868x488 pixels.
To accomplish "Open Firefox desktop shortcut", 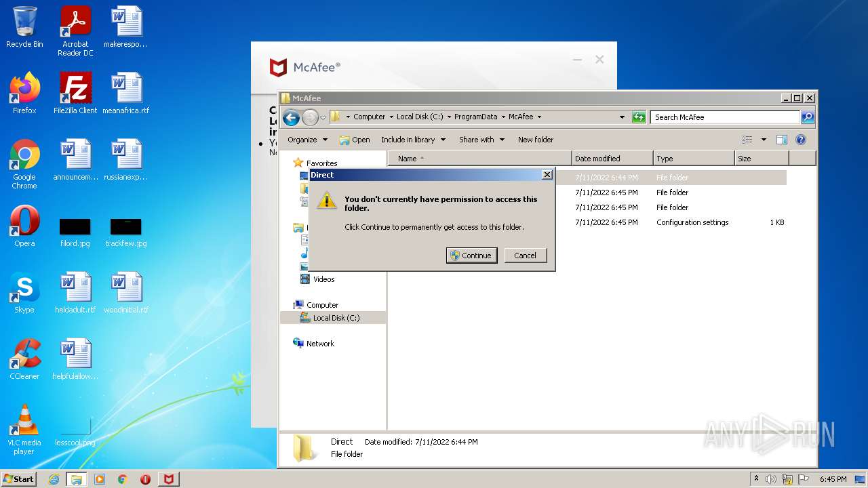I will tap(24, 94).
